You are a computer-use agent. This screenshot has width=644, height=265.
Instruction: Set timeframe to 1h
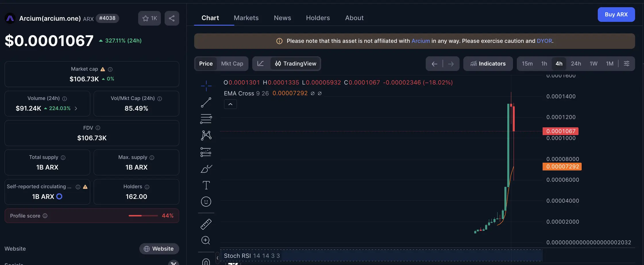[544, 64]
